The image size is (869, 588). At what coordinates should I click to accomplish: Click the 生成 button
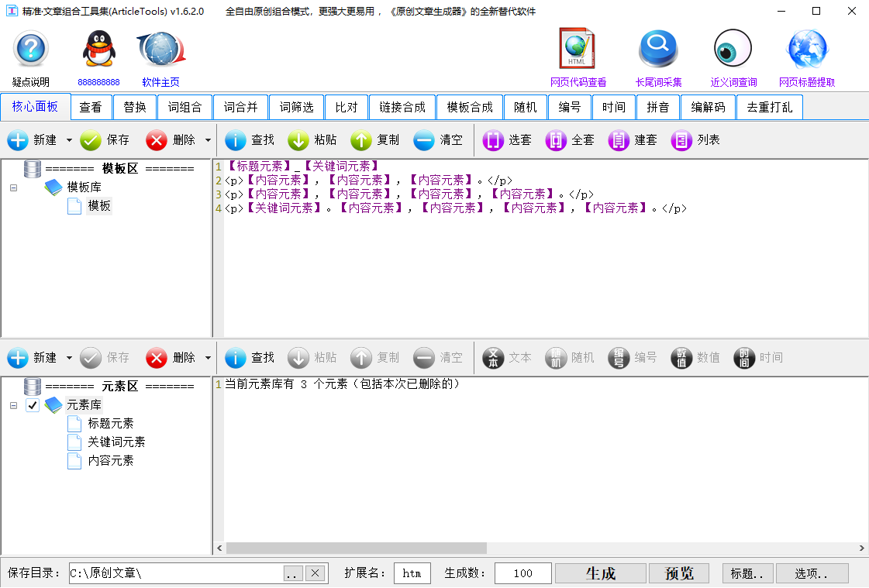[601, 573]
